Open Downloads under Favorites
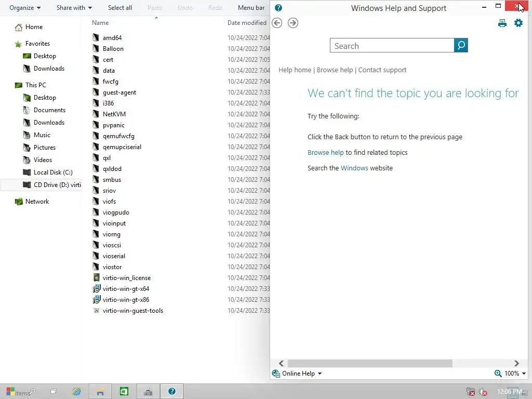Image resolution: width=532 pixels, height=399 pixels. [49, 69]
